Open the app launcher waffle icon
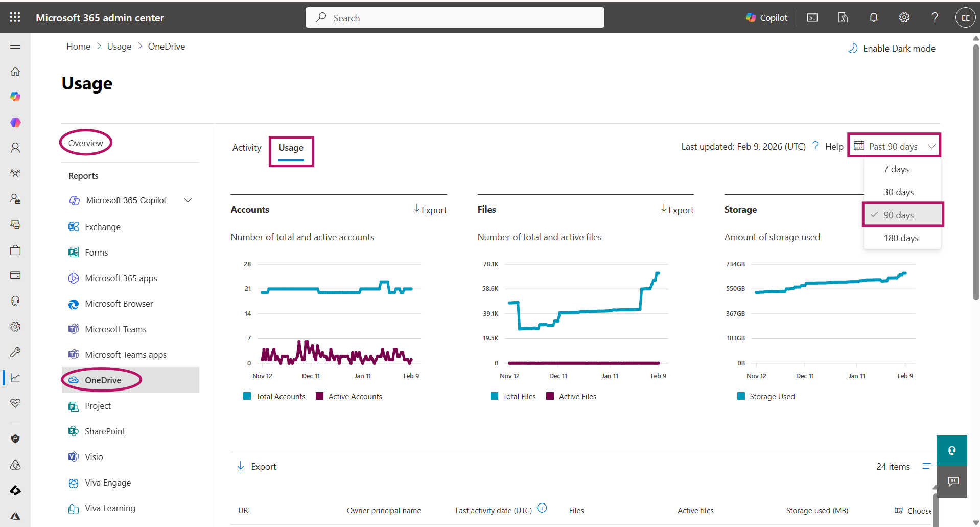Screen dimensions: 980x527 [15, 17]
